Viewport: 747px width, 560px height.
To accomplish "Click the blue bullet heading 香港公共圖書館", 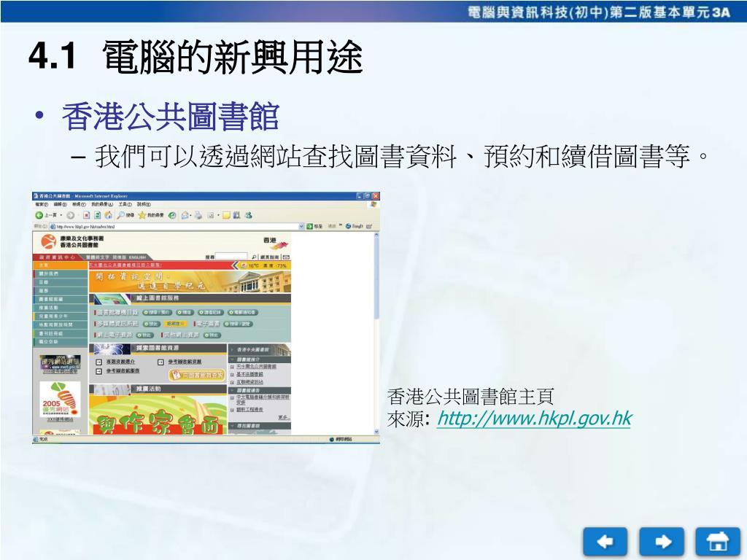I will point(171,117).
